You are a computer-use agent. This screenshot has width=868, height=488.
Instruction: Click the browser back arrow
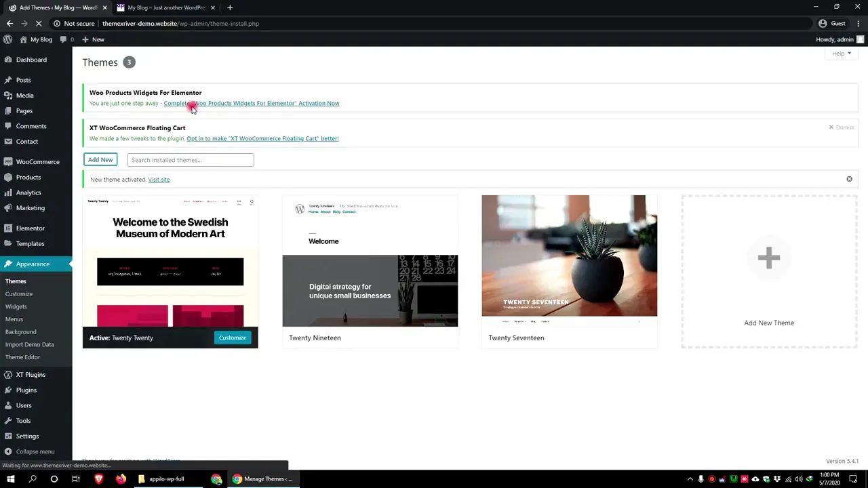pyautogui.click(x=9, y=24)
